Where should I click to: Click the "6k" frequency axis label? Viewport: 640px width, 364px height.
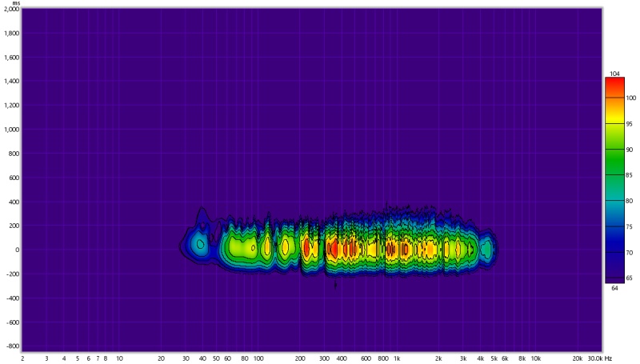[x=505, y=358]
